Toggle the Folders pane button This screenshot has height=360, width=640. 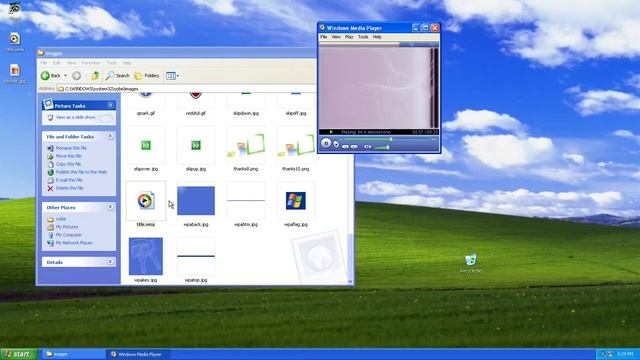pyautogui.click(x=147, y=76)
